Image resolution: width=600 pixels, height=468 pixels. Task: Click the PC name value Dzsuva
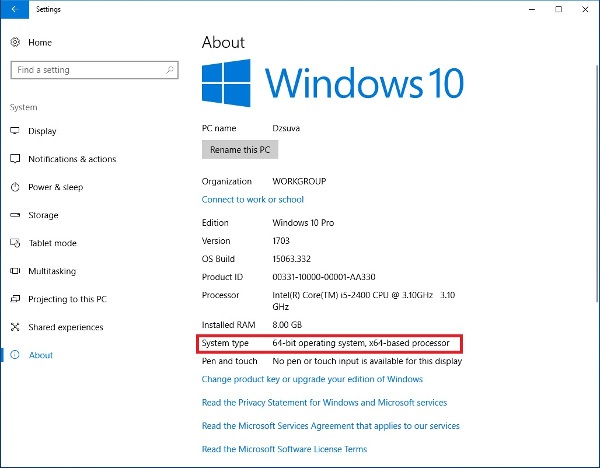pyautogui.click(x=286, y=128)
